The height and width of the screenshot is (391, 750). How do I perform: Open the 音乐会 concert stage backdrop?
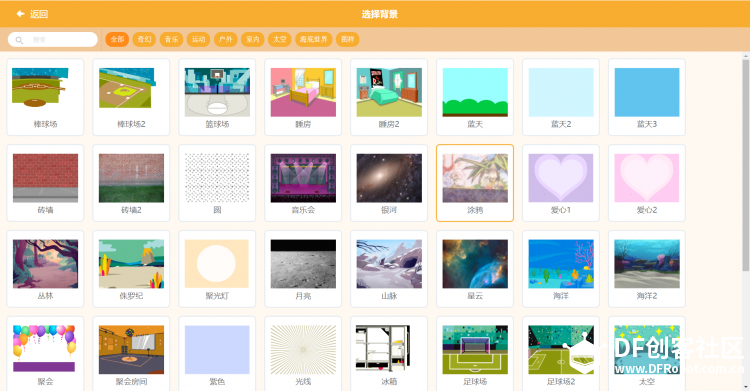pos(303,183)
